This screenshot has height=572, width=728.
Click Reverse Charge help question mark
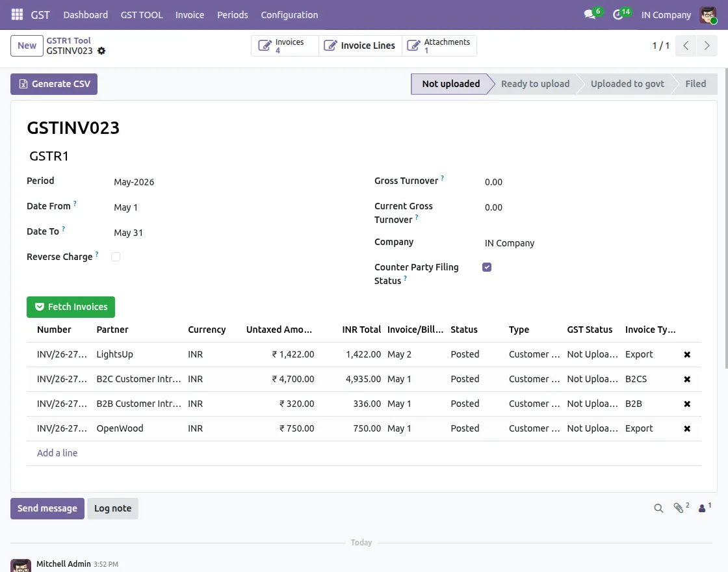[97, 254]
